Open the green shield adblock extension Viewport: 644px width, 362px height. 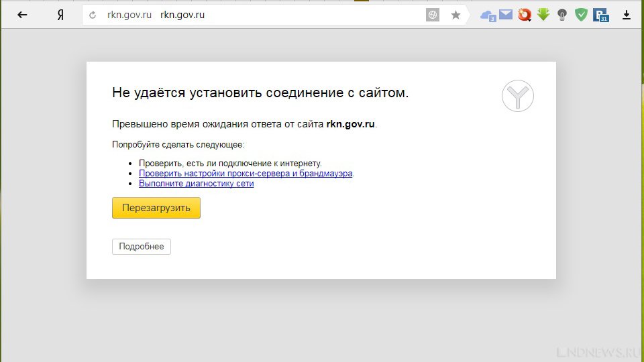tap(581, 14)
